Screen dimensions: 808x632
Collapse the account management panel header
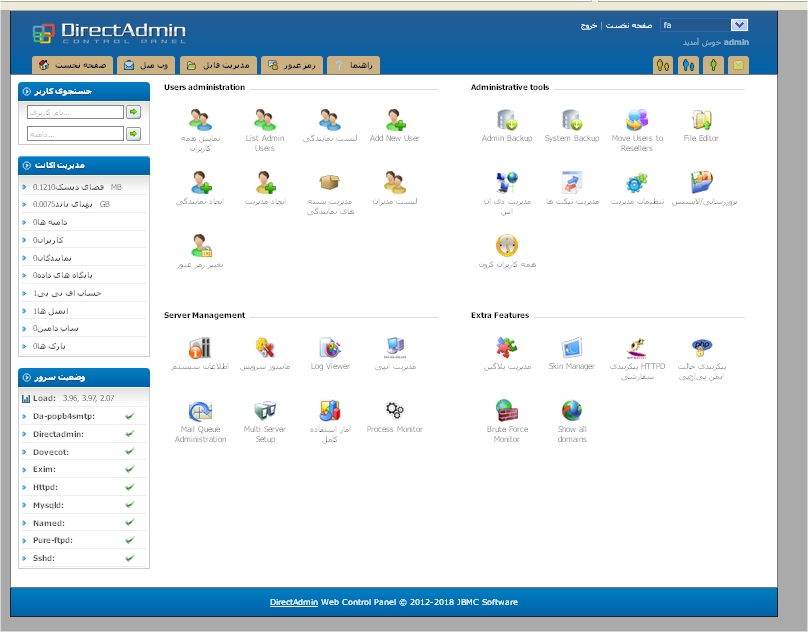(x=84, y=165)
